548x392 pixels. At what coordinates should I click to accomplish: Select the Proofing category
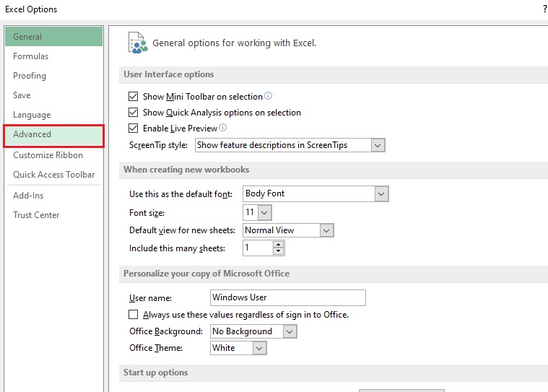[54, 76]
